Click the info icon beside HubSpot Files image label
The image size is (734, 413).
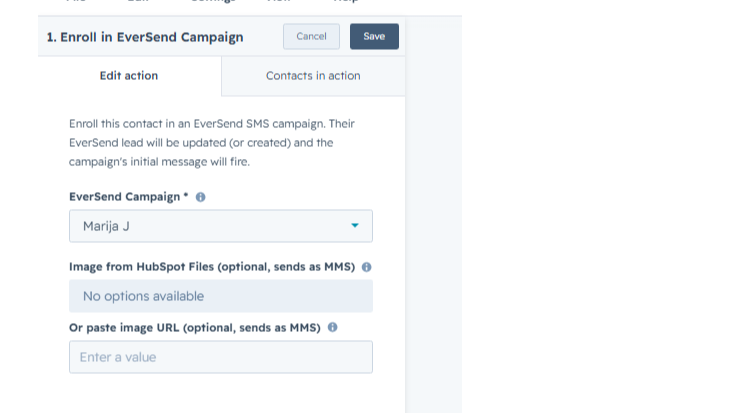(367, 267)
